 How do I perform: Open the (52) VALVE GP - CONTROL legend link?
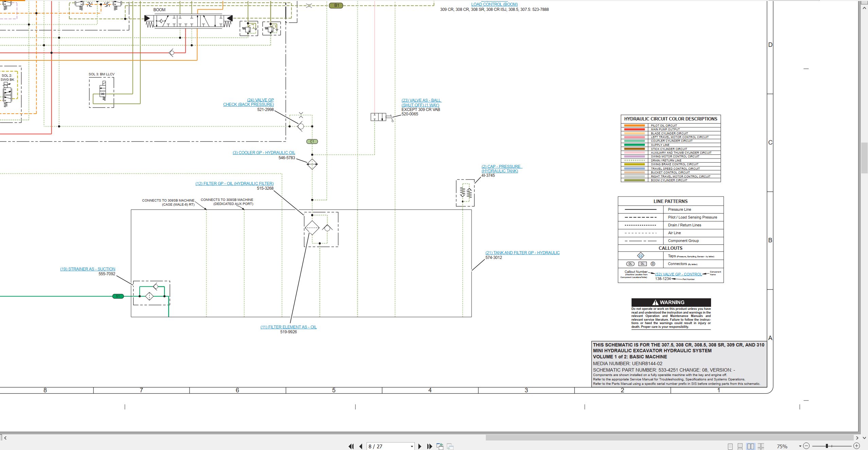(x=678, y=274)
